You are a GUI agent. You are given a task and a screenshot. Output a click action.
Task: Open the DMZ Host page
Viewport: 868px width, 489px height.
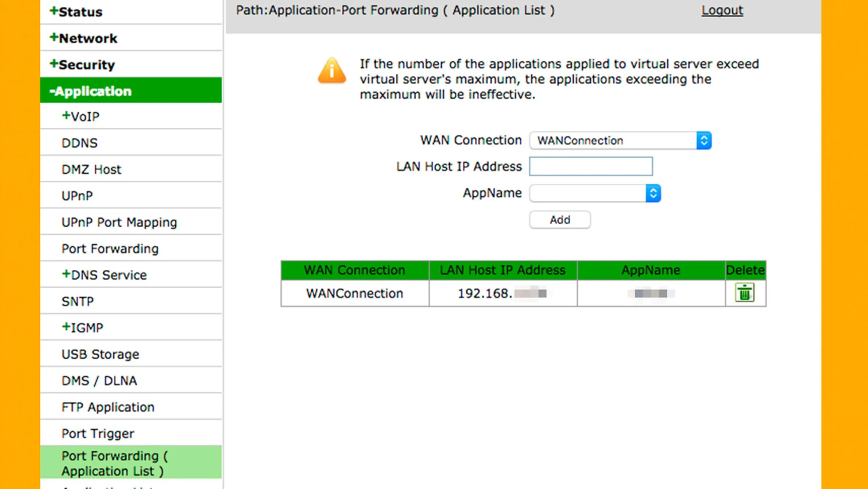pyautogui.click(x=92, y=169)
